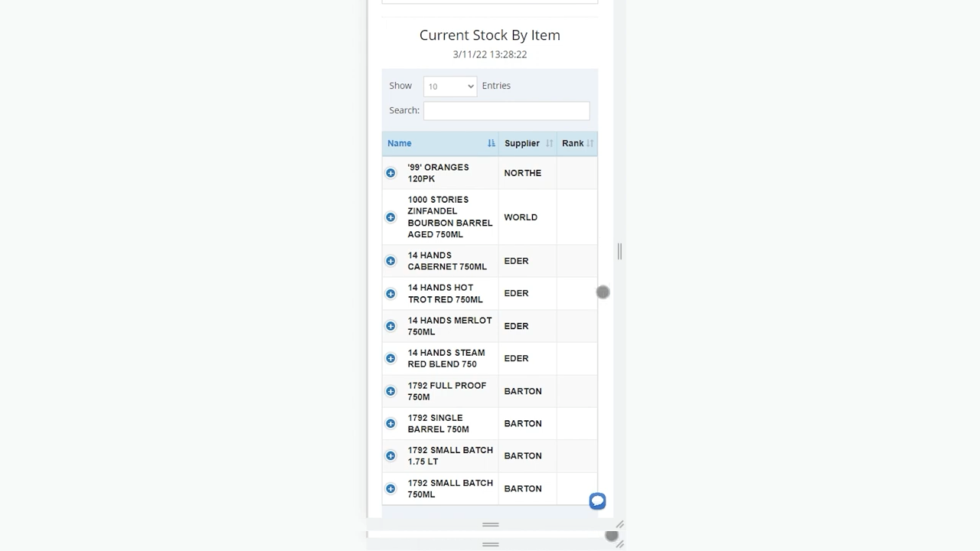
Task: Select the 14 HANDS HOT TROT RED name
Action: tap(445, 294)
